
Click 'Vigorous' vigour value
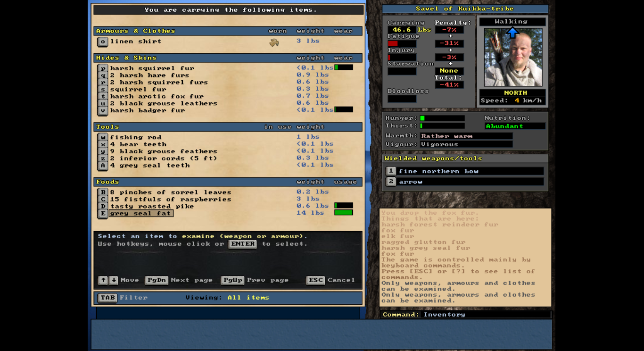click(x=467, y=144)
